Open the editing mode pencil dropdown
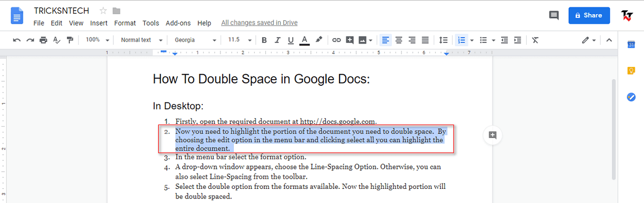This screenshot has width=644, height=203. coord(589,40)
